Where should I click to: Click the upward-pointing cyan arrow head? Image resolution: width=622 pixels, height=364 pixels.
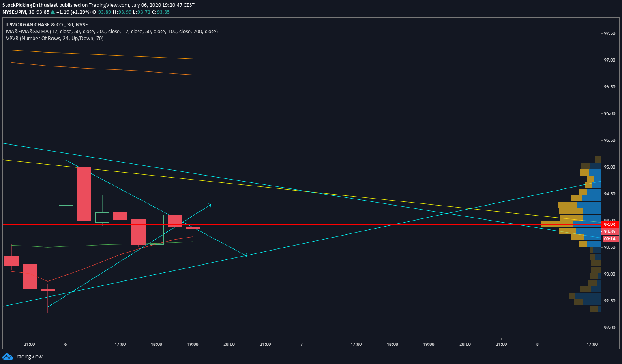point(209,205)
